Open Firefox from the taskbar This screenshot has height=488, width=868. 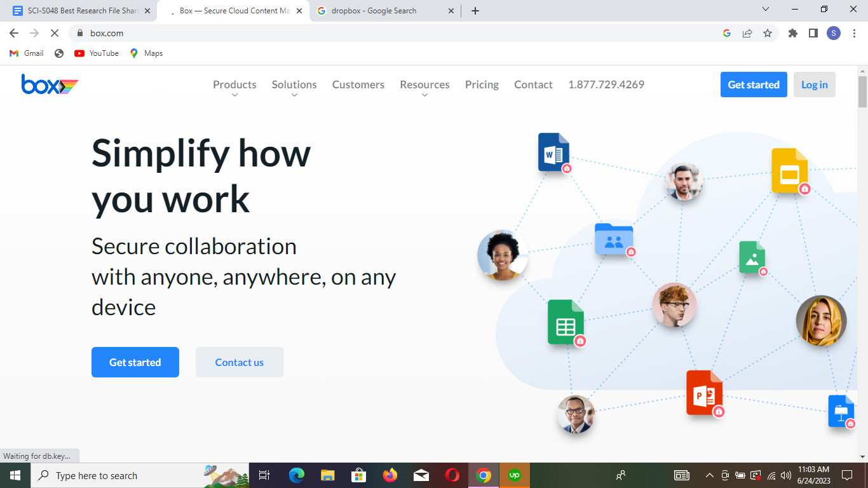tap(390, 475)
